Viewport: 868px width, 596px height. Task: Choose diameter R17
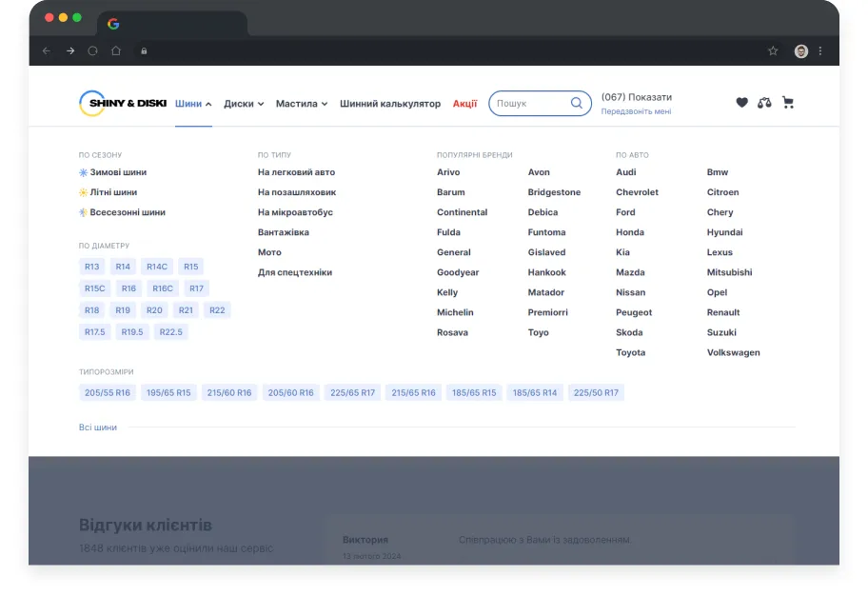(x=196, y=288)
